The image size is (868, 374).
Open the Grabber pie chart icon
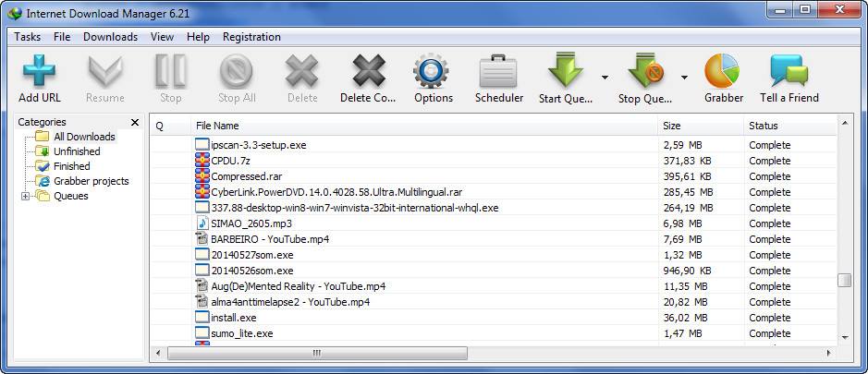(x=722, y=71)
